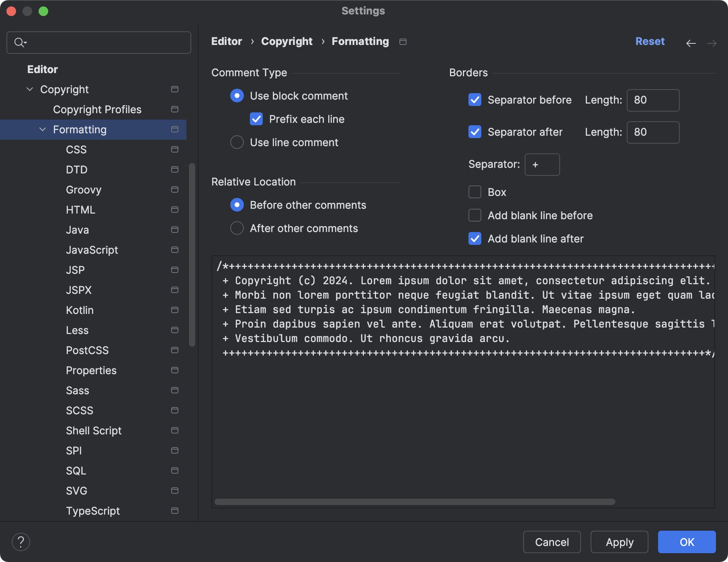Click the open-in-tab icon beside Copyright Profiles

pyautogui.click(x=174, y=109)
